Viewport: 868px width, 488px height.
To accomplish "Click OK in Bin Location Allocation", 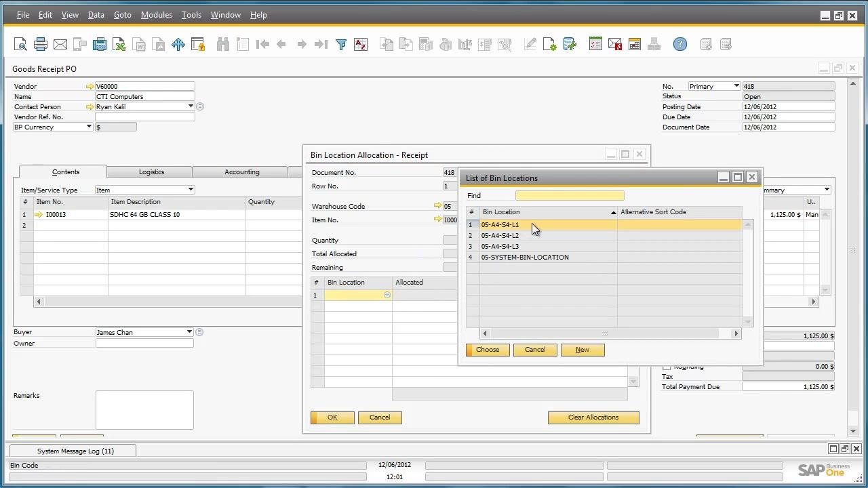I will (x=332, y=418).
